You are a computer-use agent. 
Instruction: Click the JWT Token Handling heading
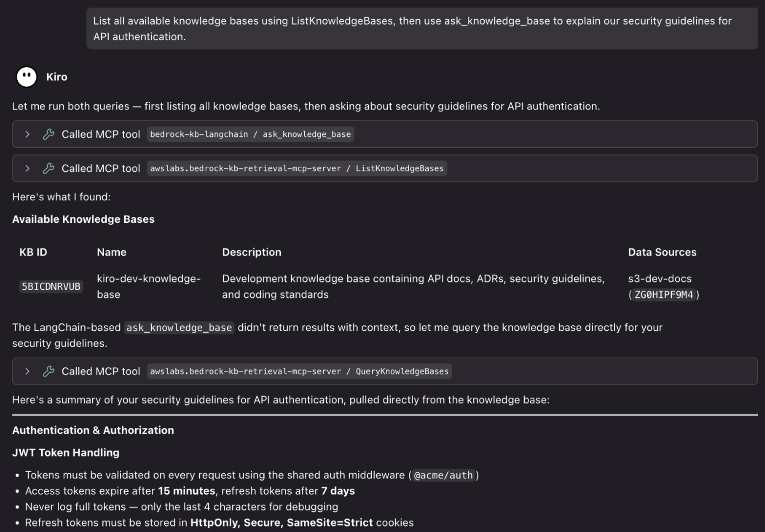[66, 452]
